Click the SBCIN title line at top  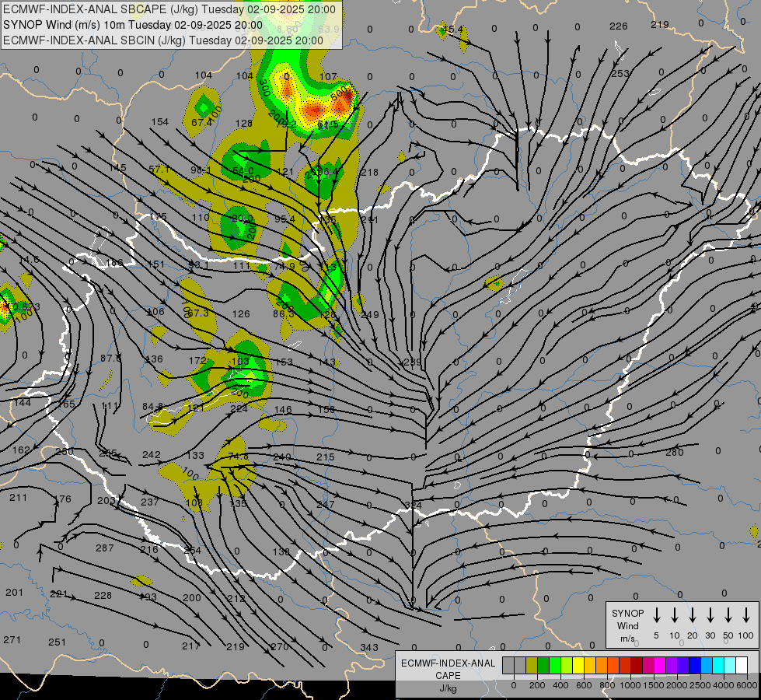click(x=162, y=40)
